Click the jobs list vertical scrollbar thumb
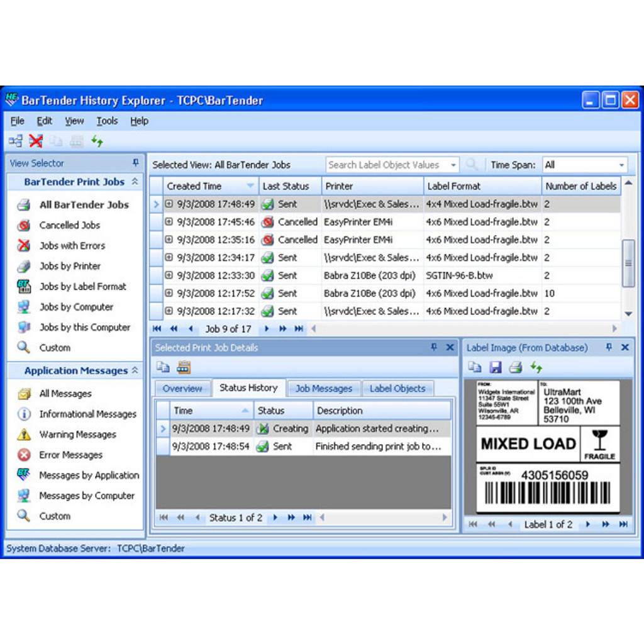This screenshot has height=644, width=644. pos(628,263)
